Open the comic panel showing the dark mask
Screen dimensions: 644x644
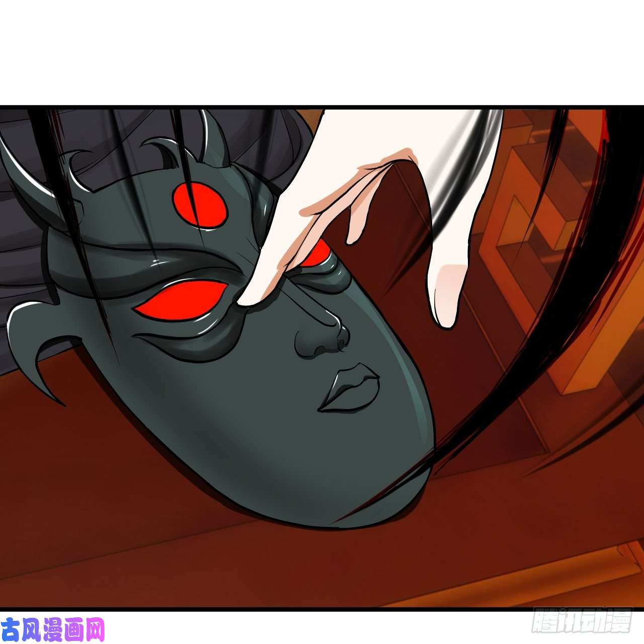pos(322,358)
